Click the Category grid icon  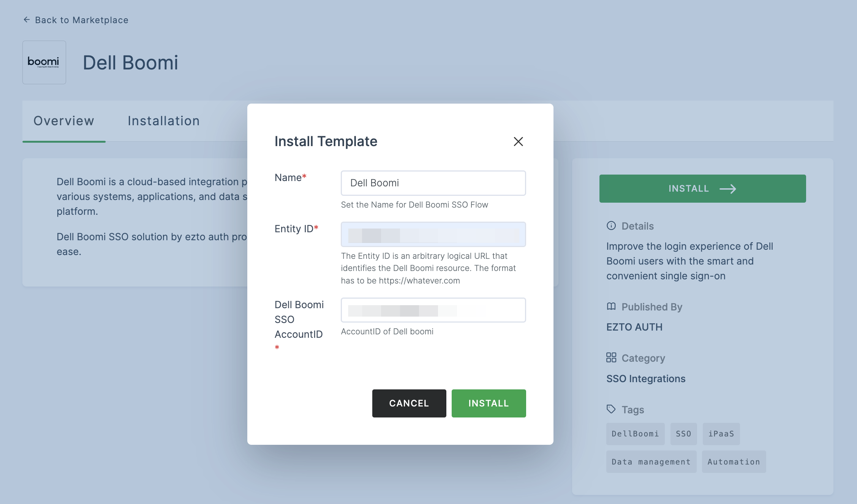point(611,358)
